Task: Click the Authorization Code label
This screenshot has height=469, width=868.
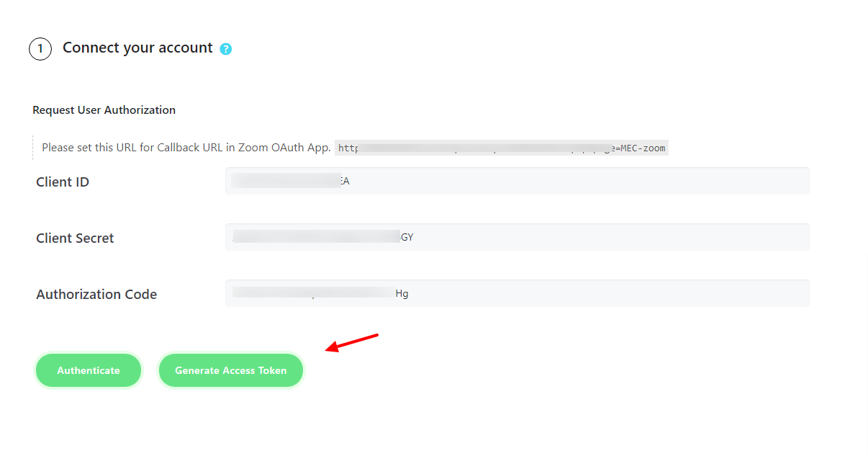Action: [96, 295]
